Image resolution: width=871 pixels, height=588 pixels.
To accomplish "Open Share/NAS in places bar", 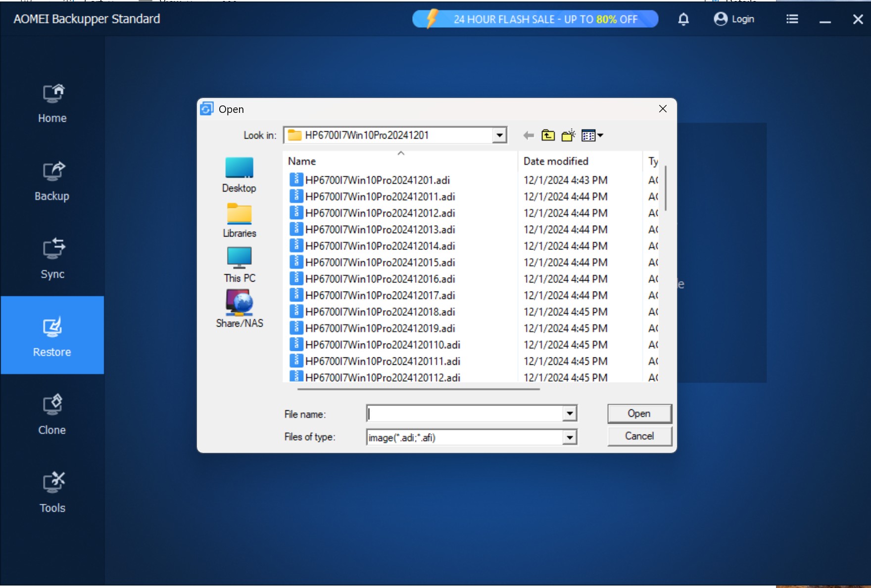I will click(239, 309).
